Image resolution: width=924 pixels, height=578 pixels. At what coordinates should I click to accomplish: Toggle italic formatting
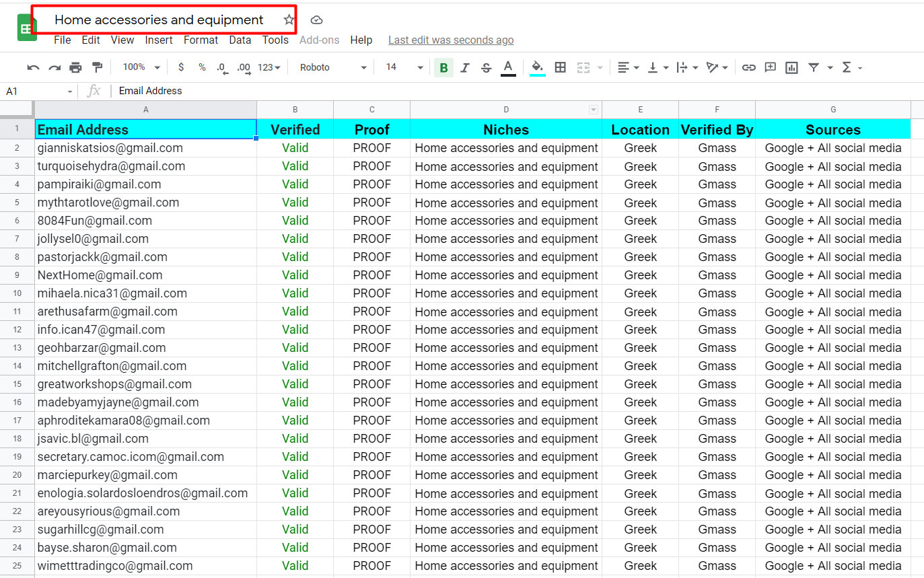[465, 67]
